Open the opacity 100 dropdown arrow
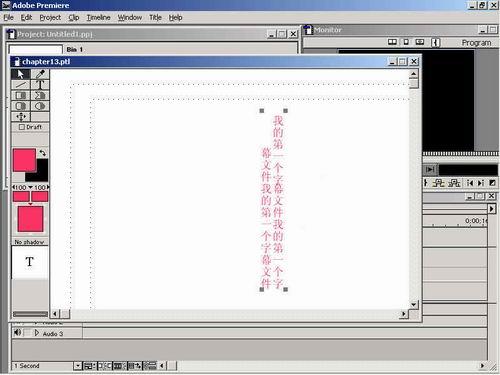The height and width of the screenshot is (375, 500). [30, 187]
